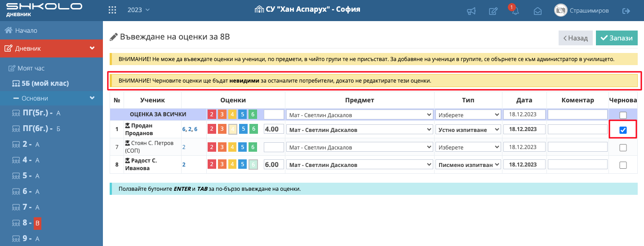This screenshot has height=246, width=644.
Task: Open the 2023 school year dropdown
Action: pos(138,10)
